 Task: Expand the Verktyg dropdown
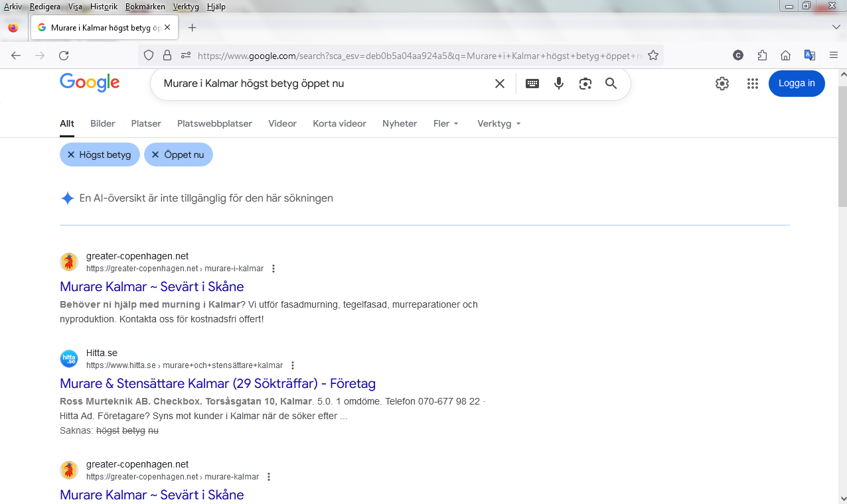[499, 123]
